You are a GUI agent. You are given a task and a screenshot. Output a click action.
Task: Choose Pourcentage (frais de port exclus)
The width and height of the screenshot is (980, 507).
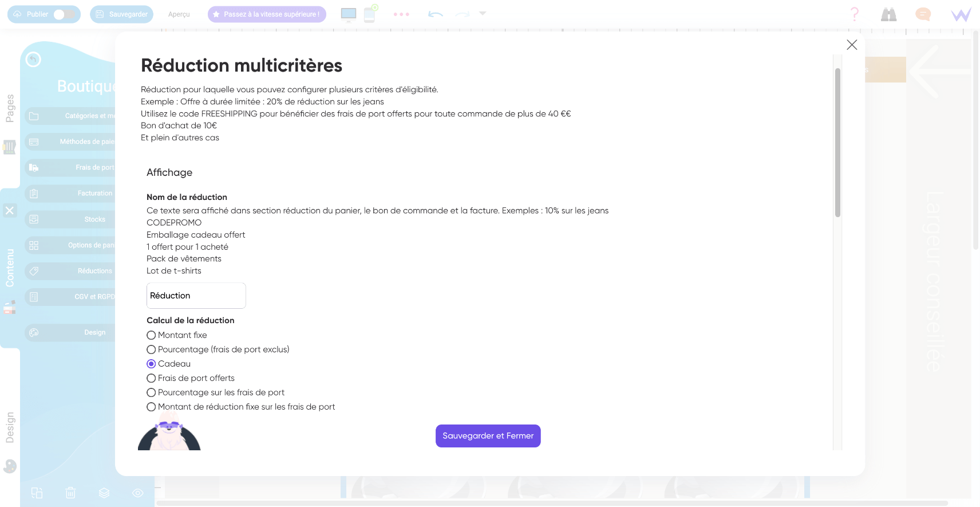[x=151, y=349]
